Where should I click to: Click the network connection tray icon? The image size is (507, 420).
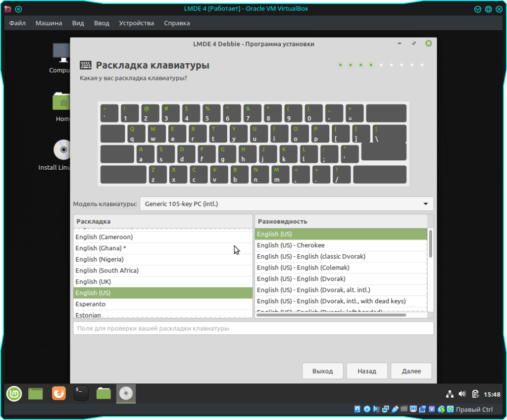[450, 394]
